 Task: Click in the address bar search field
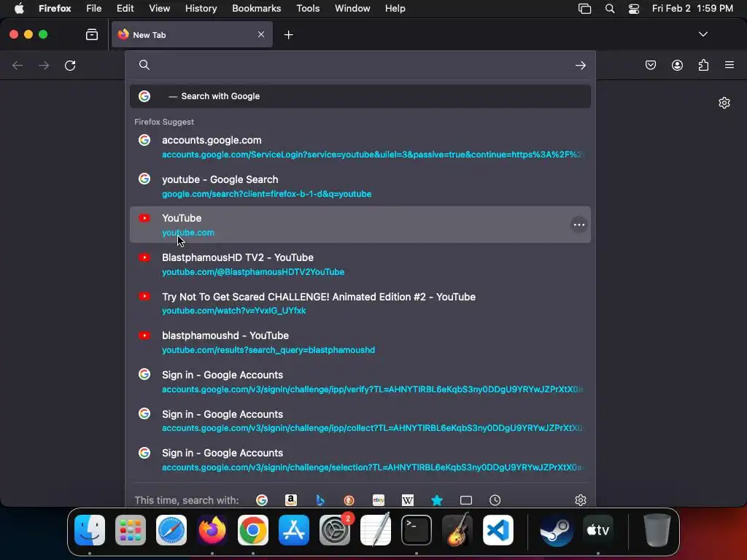(360, 65)
